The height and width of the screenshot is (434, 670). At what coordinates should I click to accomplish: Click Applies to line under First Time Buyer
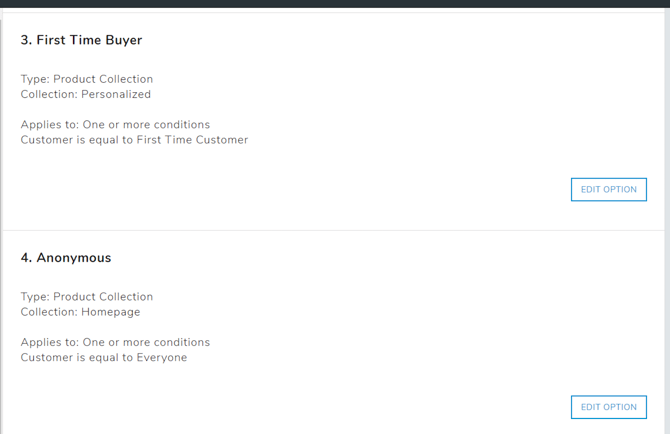(x=115, y=125)
